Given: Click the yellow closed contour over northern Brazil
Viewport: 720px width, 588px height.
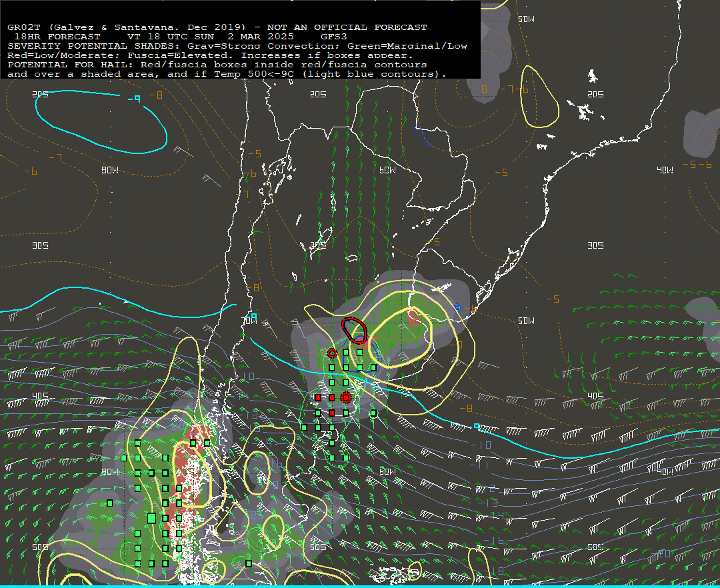Looking at the screenshot, I should [x=539, y=97].
